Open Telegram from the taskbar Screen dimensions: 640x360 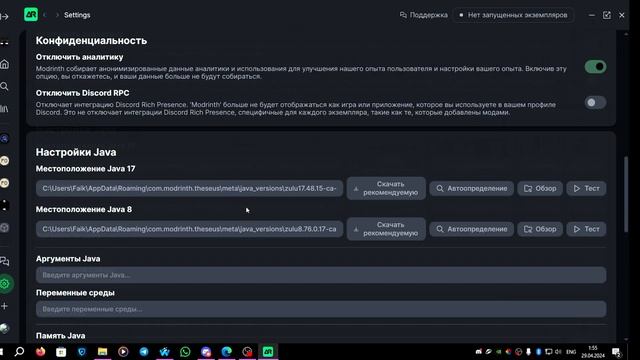coord(144,351)
